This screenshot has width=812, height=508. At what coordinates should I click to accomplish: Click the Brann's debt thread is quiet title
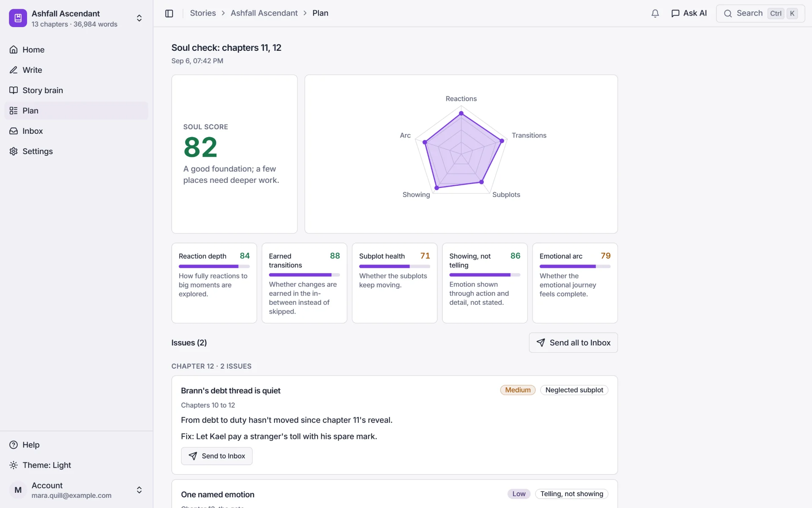click(x=230, y=391)
